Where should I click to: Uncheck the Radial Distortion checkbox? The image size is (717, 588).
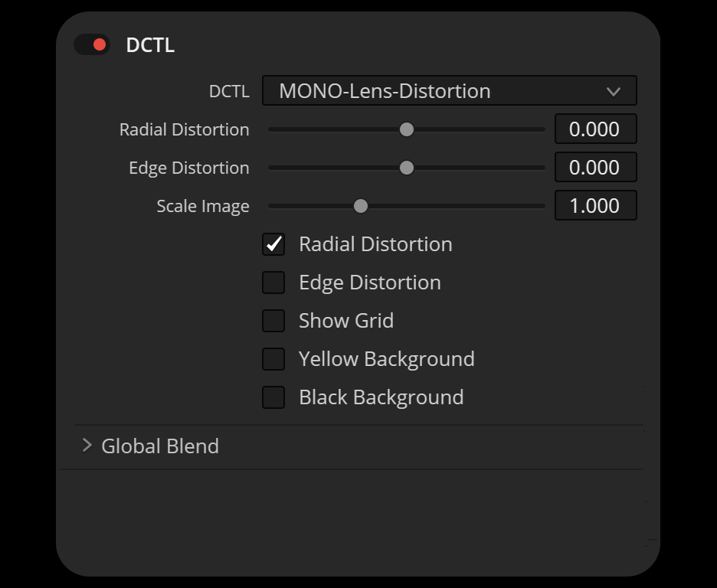tap(273, 244)
